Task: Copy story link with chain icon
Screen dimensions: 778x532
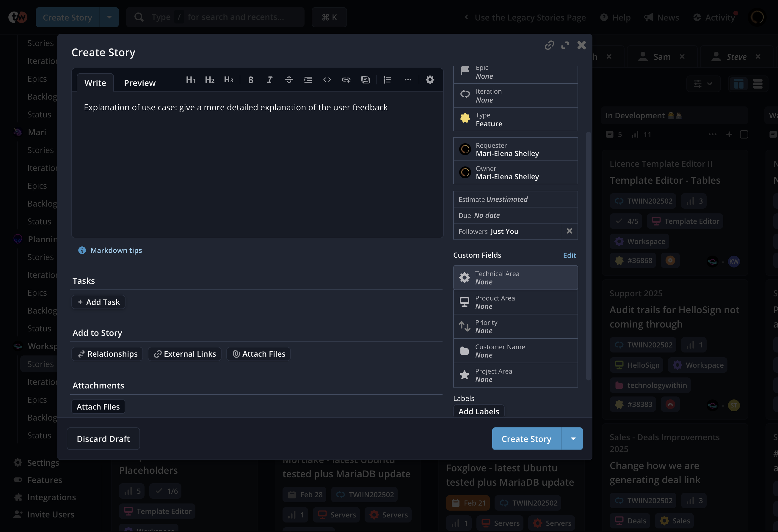Action: click(x=549, y=45)
